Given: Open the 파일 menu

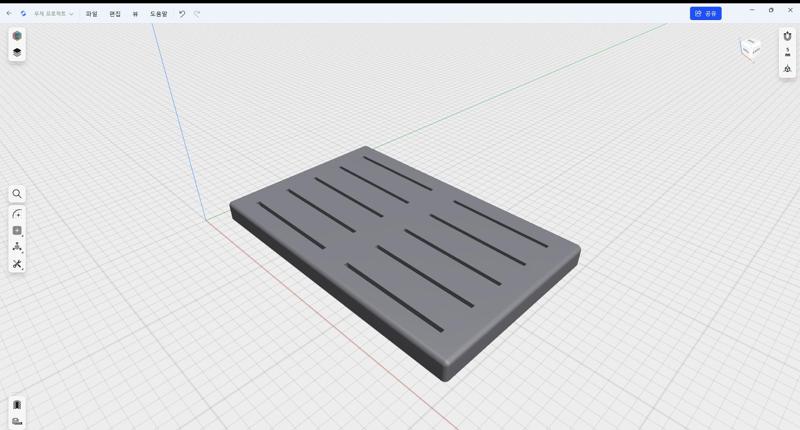Looking at the screenshot, I should pyautogui.click(x=91, y=14).
